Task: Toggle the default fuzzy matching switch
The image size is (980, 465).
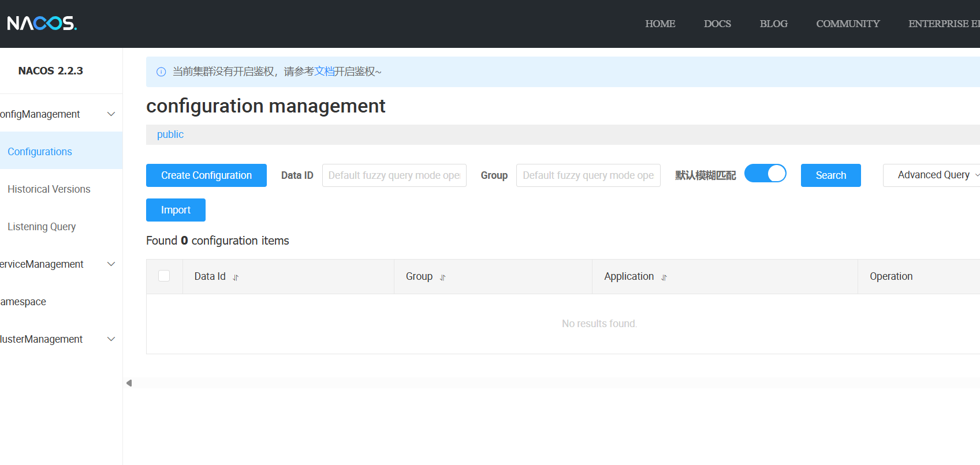Action: tap(765, 174)
